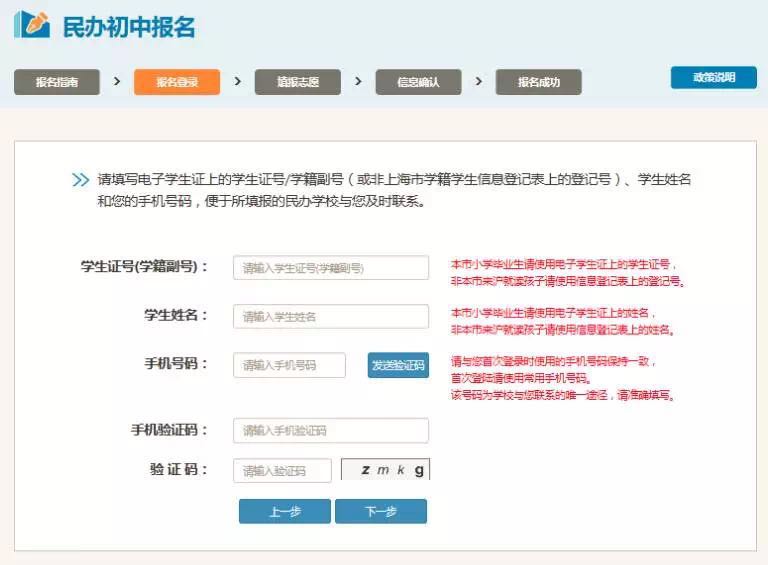
Task: Click the 民办初中报名 pencil logo icon
Action: coord(32,25)
